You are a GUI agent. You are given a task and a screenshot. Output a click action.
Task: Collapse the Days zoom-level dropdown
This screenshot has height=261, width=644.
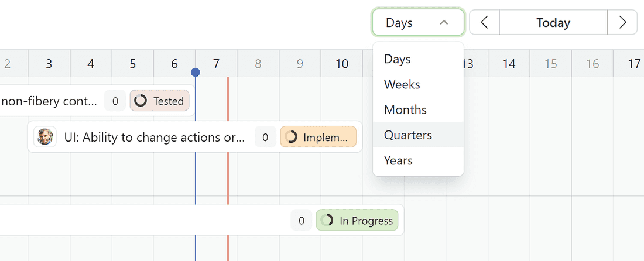418,23
